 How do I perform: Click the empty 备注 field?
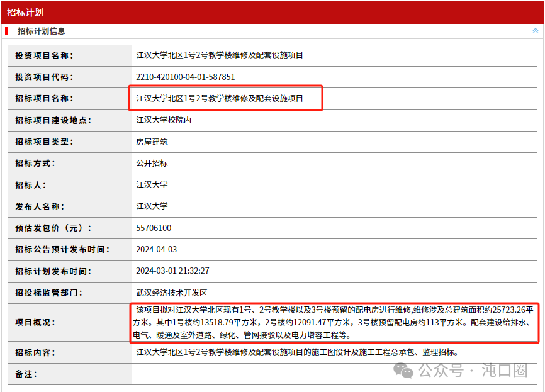click(x=334, y=374)
